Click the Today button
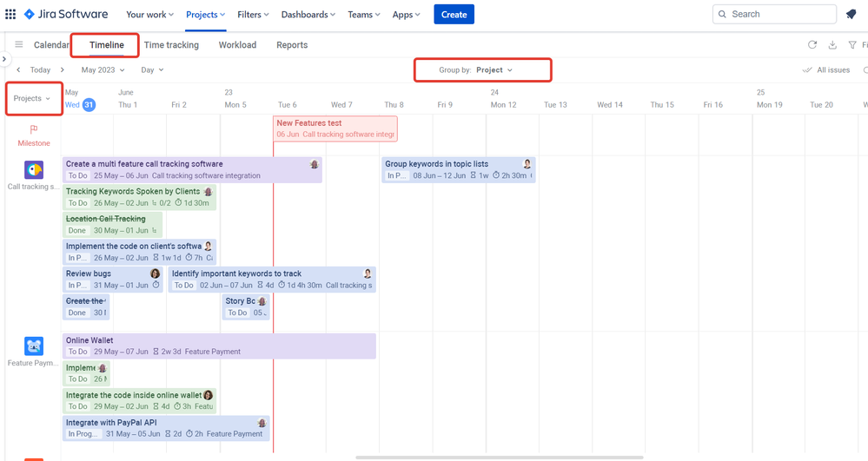This screenshot has width=868, height=461. tap(40, 69)
